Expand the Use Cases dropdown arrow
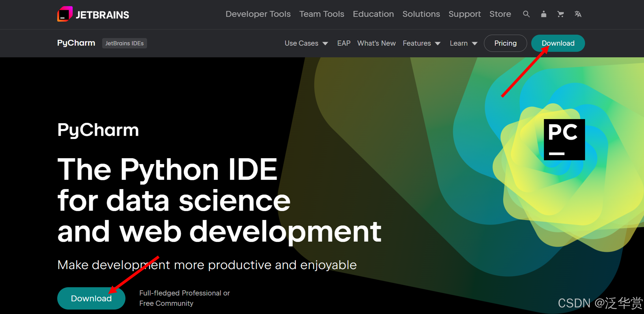The height and width of the screenshot is (314, 644). [x=325, y=44]
